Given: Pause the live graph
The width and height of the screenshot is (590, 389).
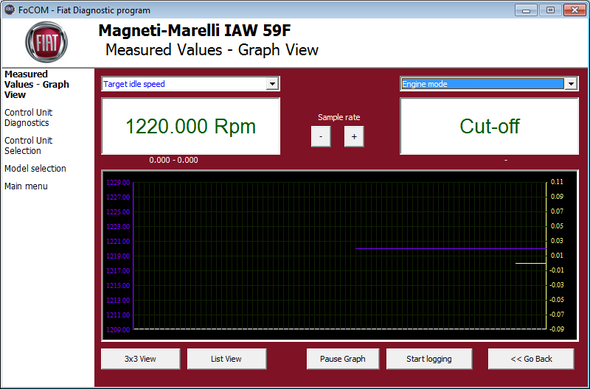Looking at the screenshot, I should point(343,359).
